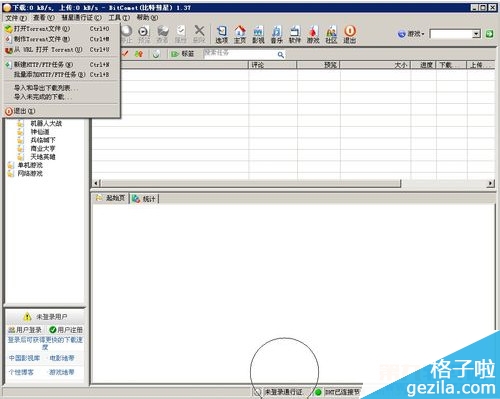Image resolution: width=500 pixels, height=399 pixels.
Task: Select 单机游戏 in sidebar tree
Action: pyautogui.click(x=30, y=165)
